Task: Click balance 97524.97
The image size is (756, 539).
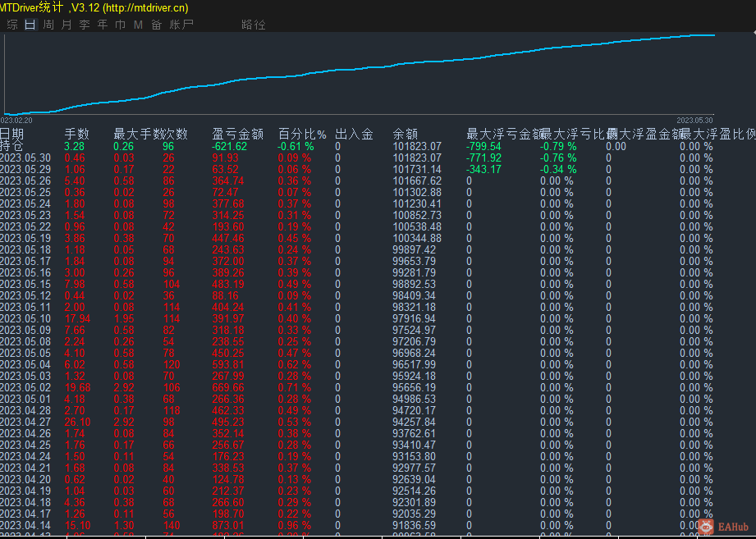Action: pos(415,331)
